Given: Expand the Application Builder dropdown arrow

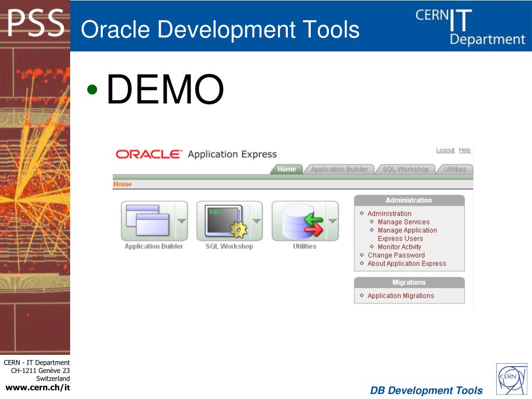Looking at the screenshot, I should coord(182,221).
